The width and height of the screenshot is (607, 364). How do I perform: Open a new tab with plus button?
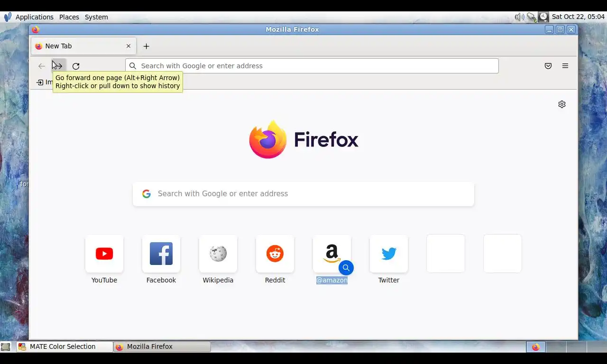pyautogui.click(x=146, y=46)
